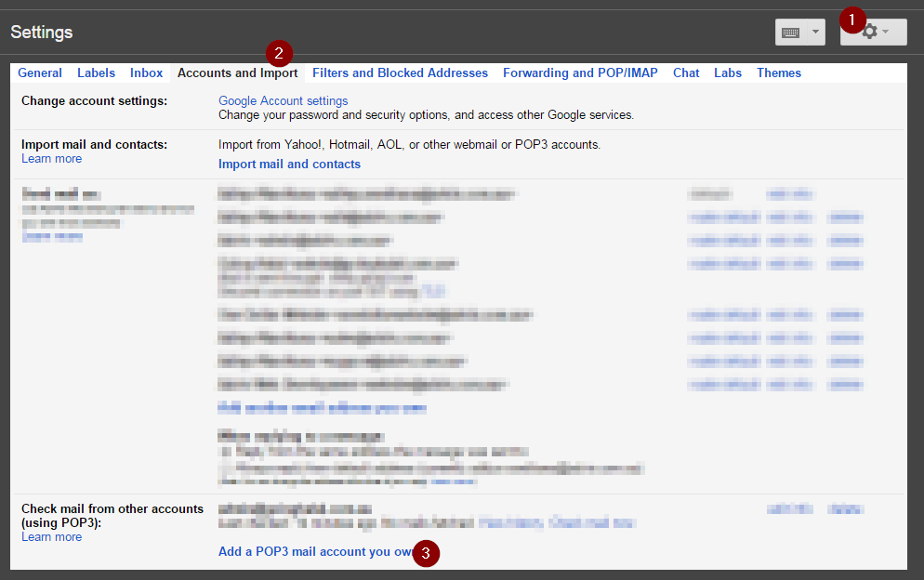The height and width of the screenshot is (580, 924).
Task: Open the Themes tab
Action: (779, 72)
